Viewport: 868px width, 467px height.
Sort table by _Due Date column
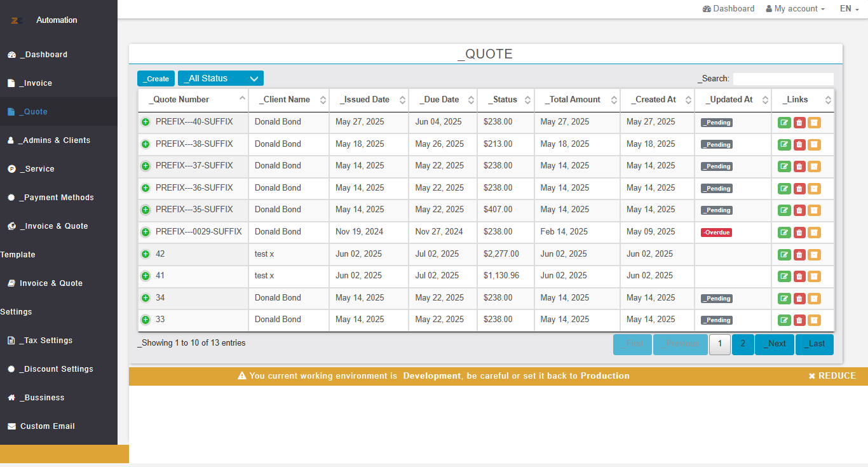pos(443,100)
